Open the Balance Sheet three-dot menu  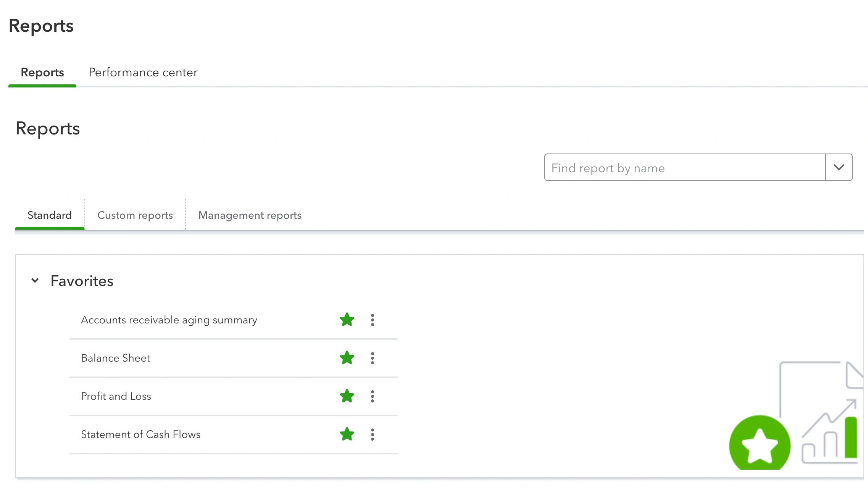pyautogui.click(x=373, y=358)
